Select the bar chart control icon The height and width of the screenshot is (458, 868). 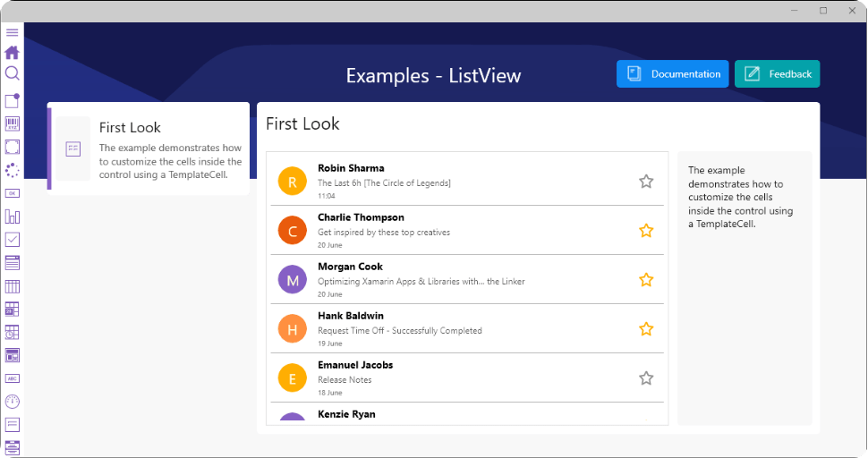click(x=13, y=216)
